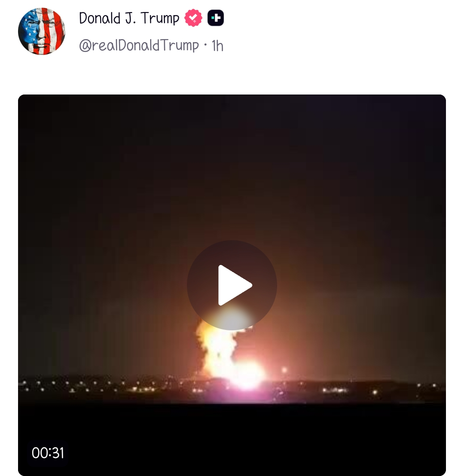464x476 pixels.
Task: Click the city lights left of the explosion
Action: click(91, 386)
